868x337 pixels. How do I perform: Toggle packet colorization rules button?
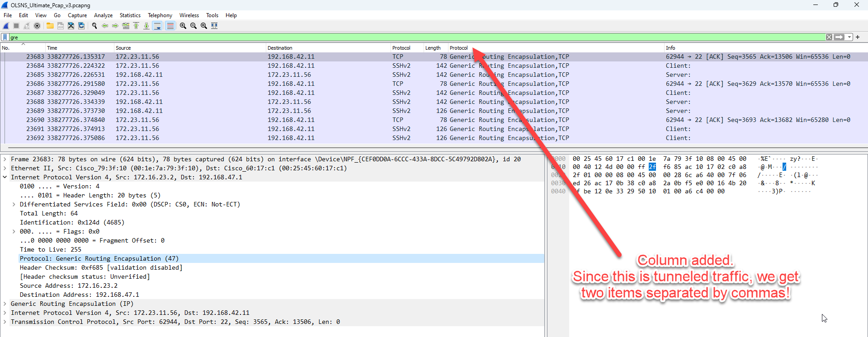(170, 26)
